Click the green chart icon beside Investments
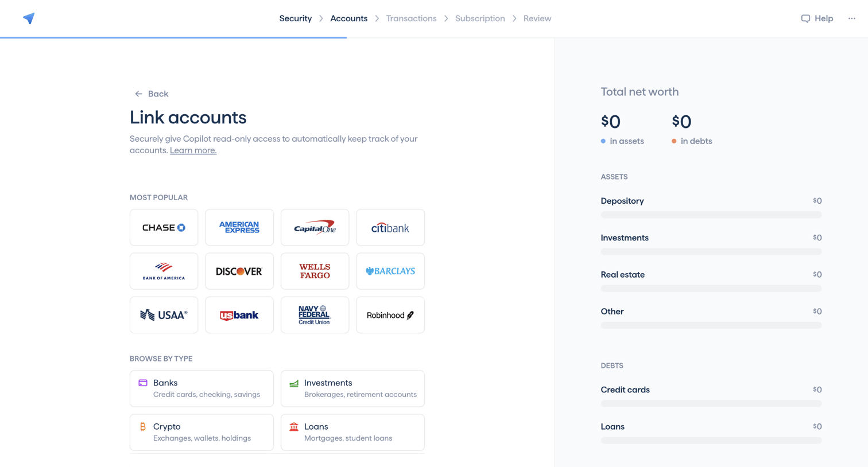868x467 pixels. click(294, 383)
